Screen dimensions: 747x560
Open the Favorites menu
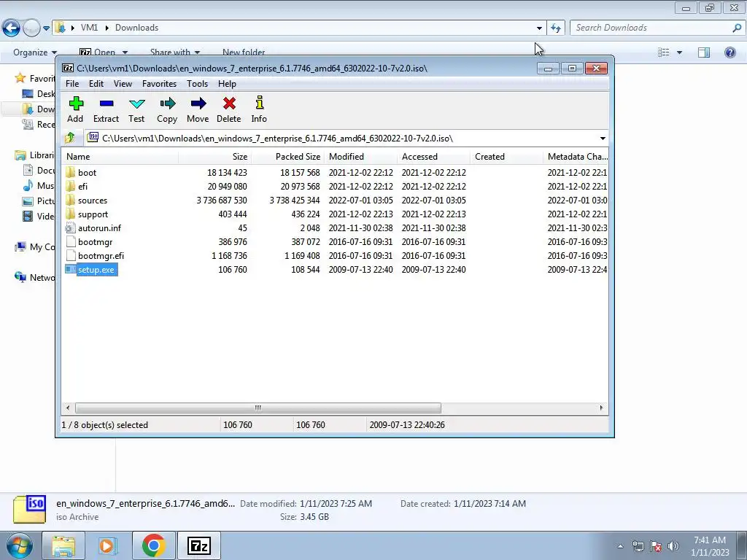tap(159, 84)
